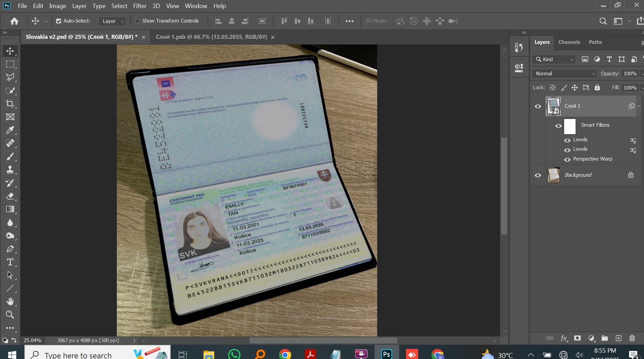Pick the Eraser tool
This screenshot has width=644, height=359.
pos(10,196)
